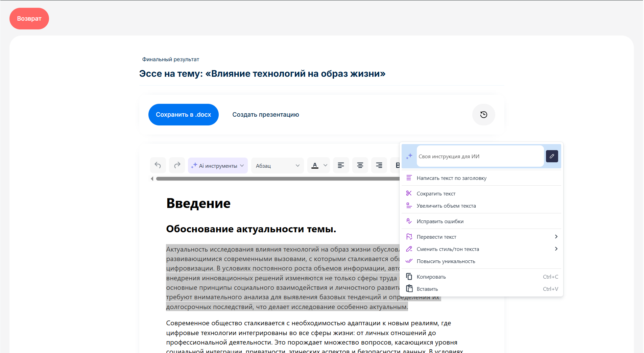644x353 pixels.
Task: Click the text color underlined A icon
Action: (315, 165)
